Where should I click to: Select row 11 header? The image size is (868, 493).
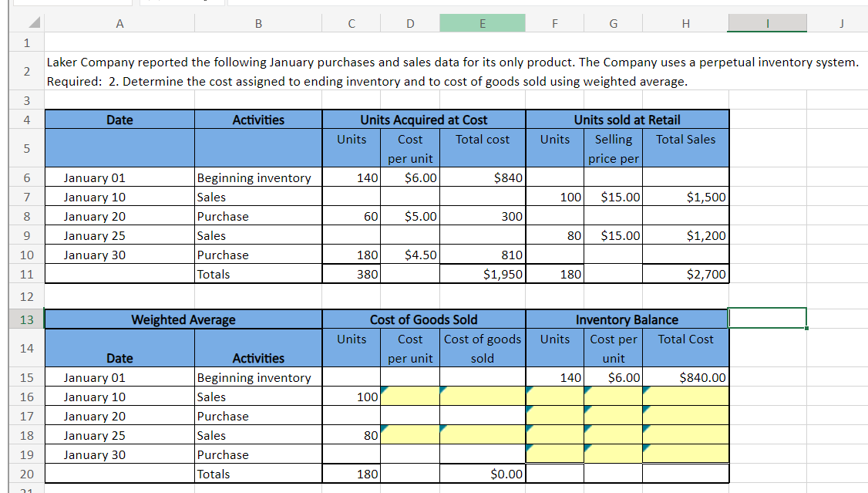pos(26,274)
